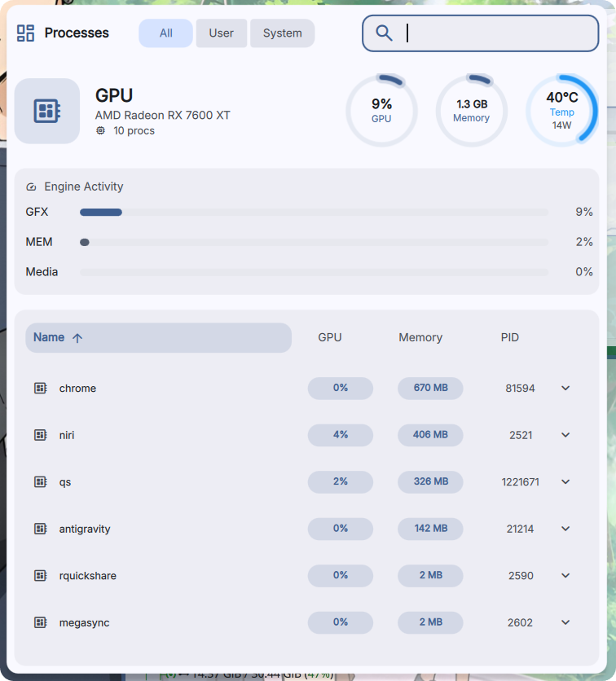The height and width of the screenshot is (681, 616).
Task: Expand the qs process chevron
Action: [565, 481]
